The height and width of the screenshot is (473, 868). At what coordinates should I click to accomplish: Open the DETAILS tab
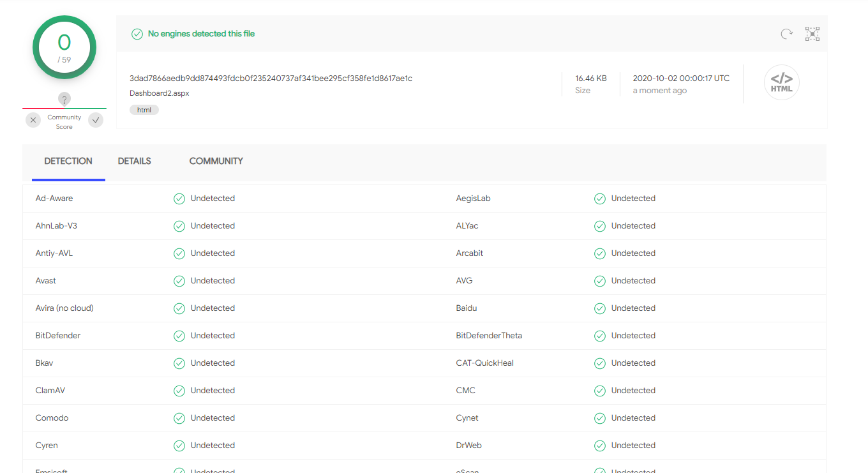pos(135,161)
